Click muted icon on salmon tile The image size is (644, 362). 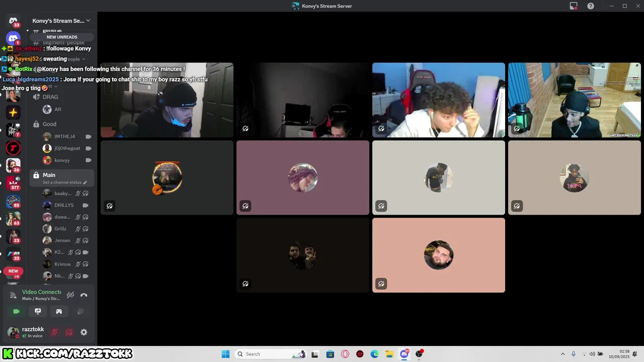[x=381, y=284]
